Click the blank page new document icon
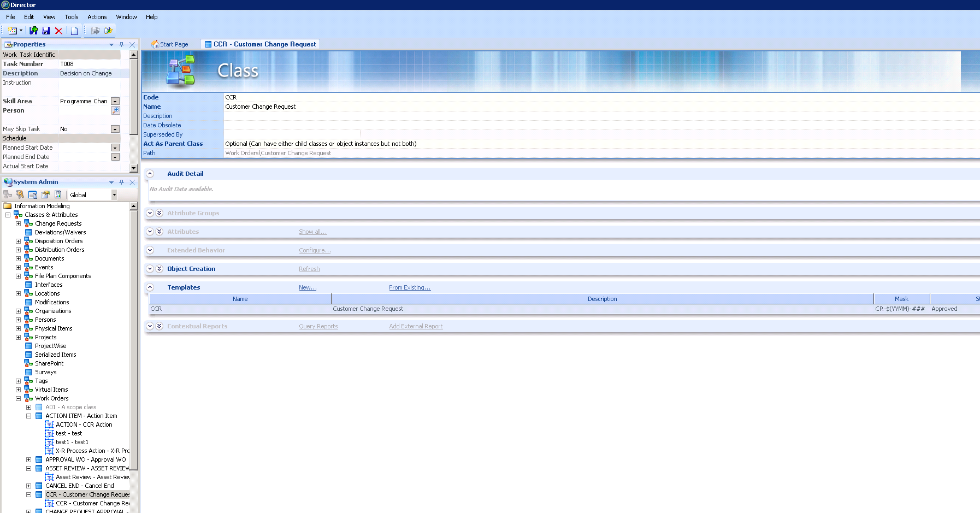980x513 pixels. click(74, 31)
